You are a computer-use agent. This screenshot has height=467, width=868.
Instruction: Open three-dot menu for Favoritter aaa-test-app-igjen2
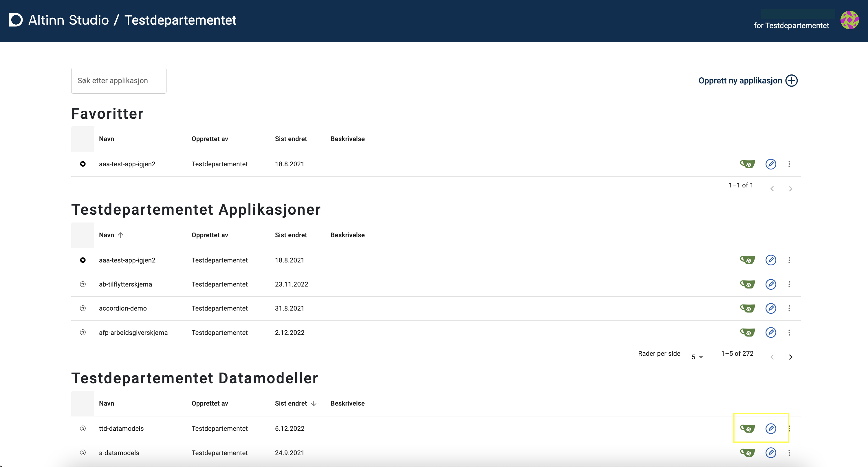click(x=789, y=164)
